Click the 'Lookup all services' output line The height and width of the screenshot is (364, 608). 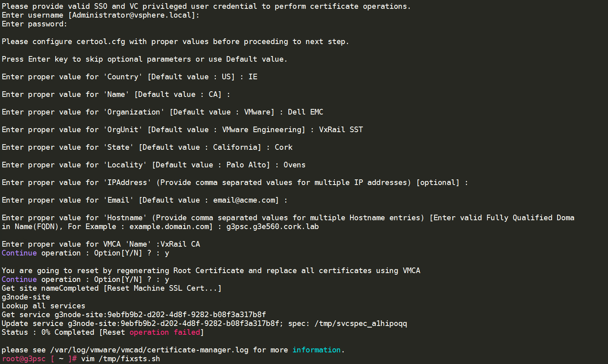coord(43,306)
